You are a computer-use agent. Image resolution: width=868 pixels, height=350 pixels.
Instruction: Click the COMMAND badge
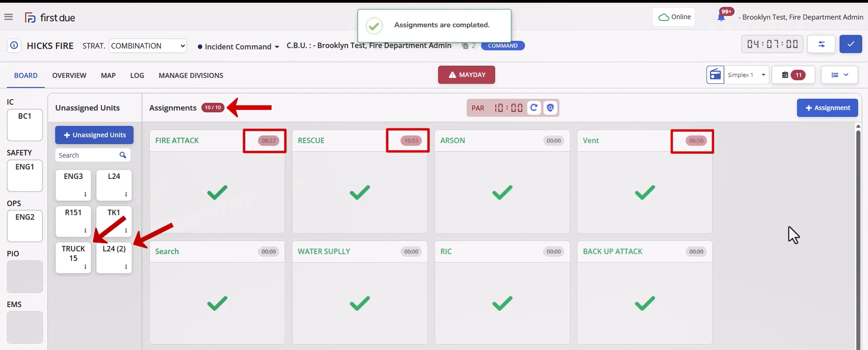[503, 45]
